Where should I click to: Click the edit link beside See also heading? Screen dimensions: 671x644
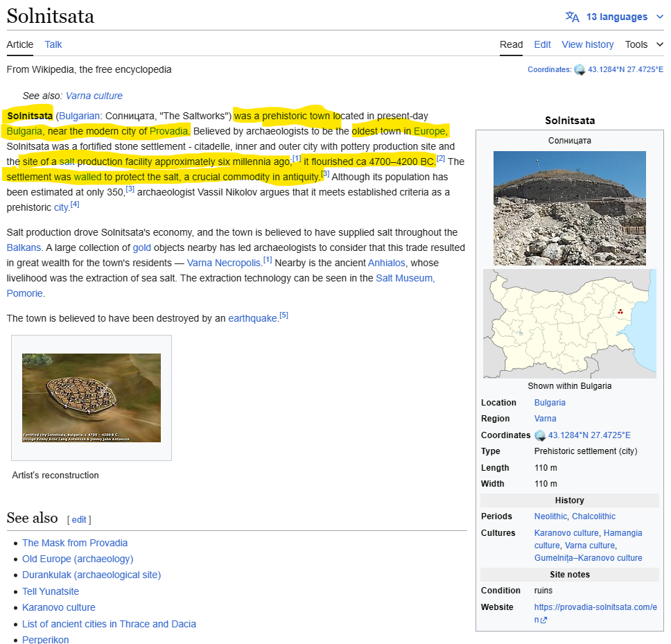[x=79, y=519]
